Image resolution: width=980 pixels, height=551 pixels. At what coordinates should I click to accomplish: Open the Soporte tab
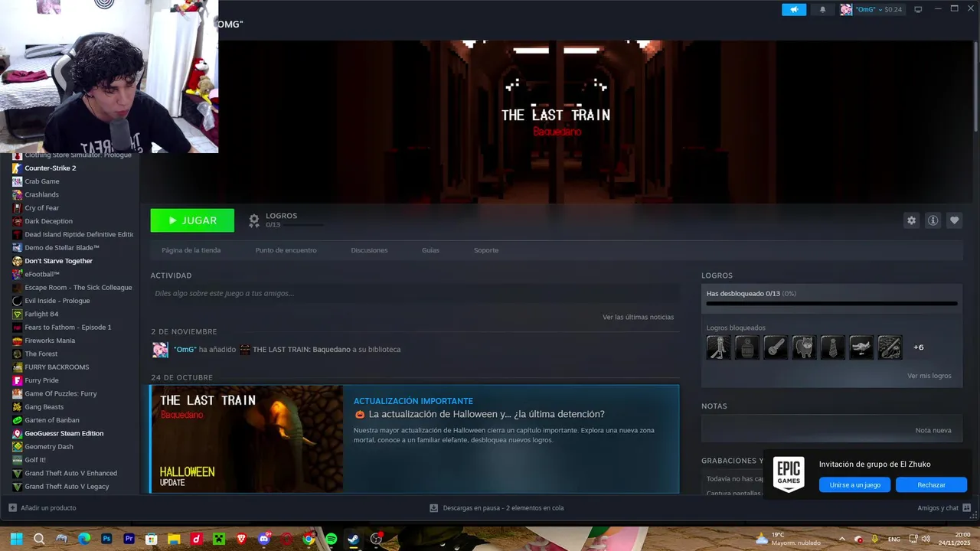pyautogui.click(x=486, y=250)
